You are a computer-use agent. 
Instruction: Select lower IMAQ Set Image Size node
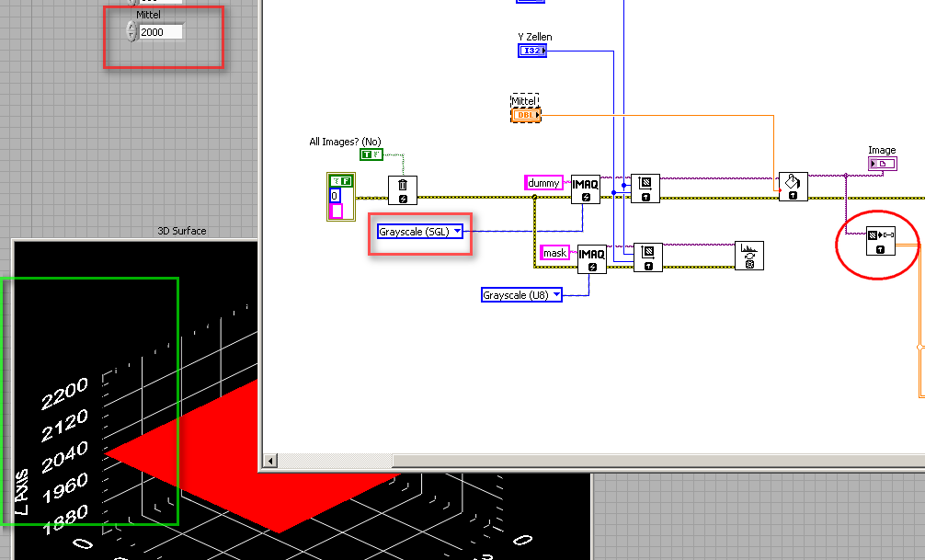(x=647, y=257)
